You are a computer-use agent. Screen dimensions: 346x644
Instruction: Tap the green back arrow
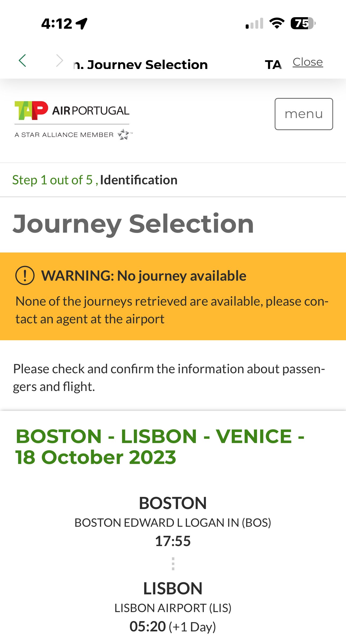coord(23,61)
